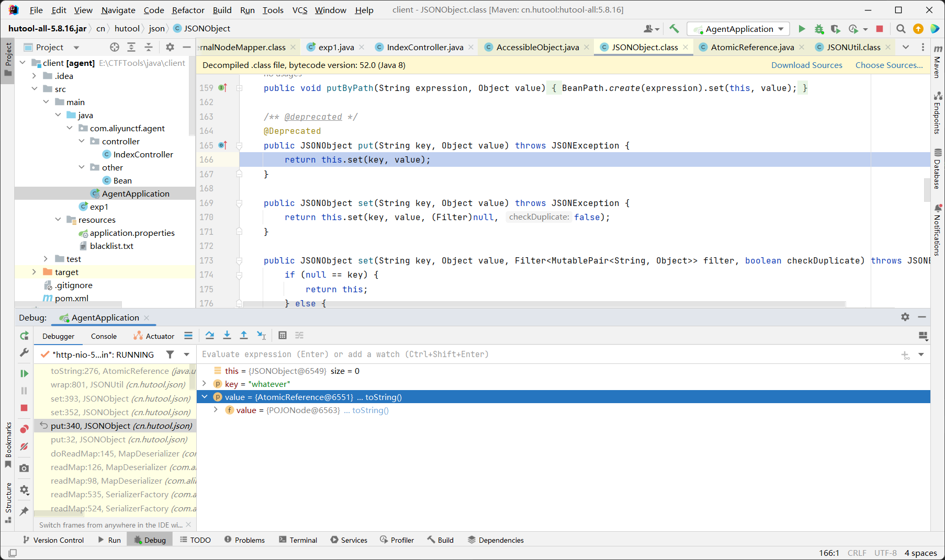Viewport: 945px width, 560px height.
Task: Rerun AgentApplication debug session
Action: pyautogui.click(x=24, y=336)
